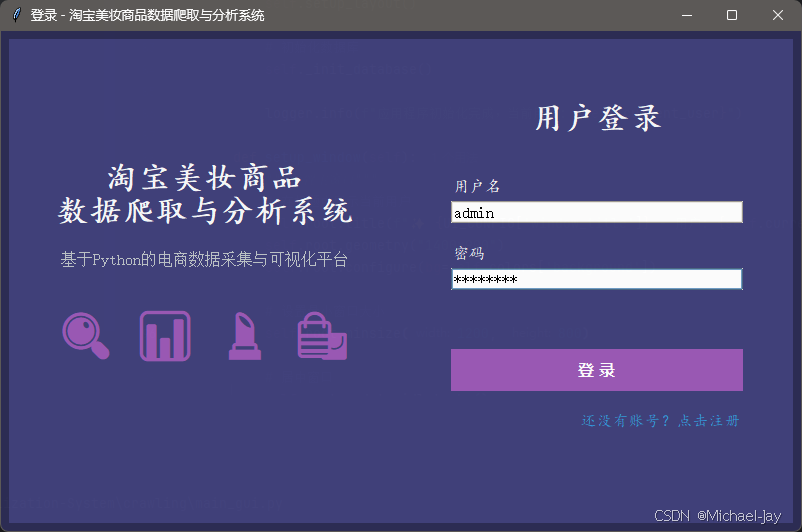Click the 用户名 label
The width and height of the screenshot is (802, 532).
[477, 186]
